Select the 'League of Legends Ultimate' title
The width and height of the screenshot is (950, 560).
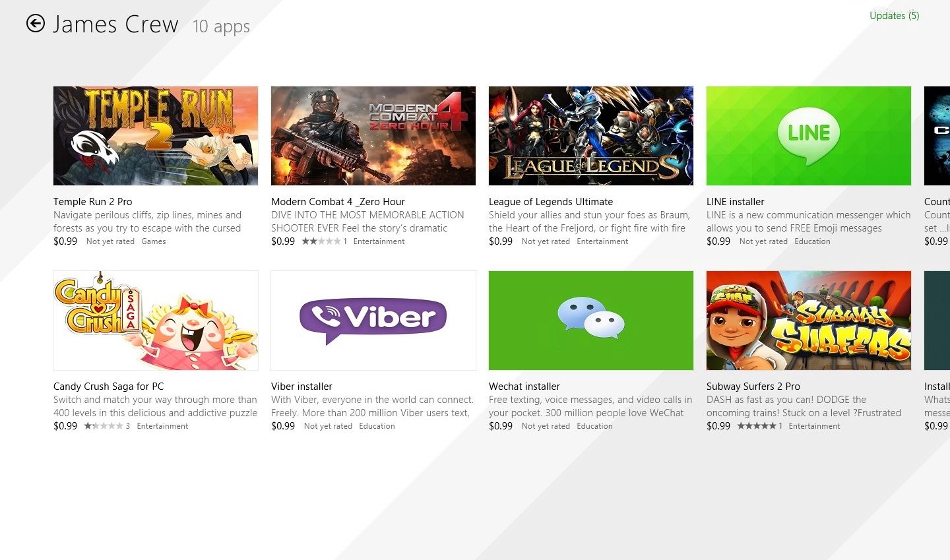pyautogui.click(x=551, y=202)
